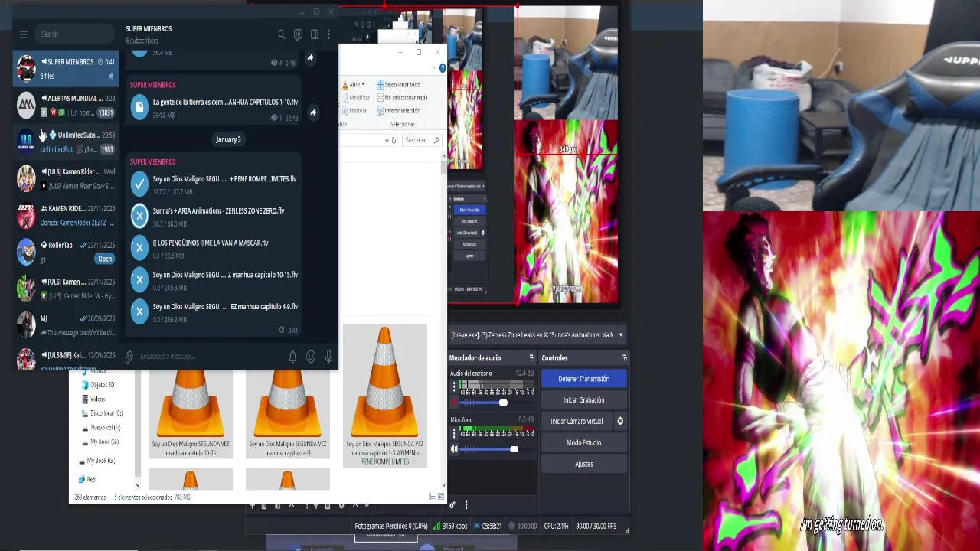Click Iniciar Cámara Virtual in OBS
This screenshot has height=551, width=980.
[577, 421]
